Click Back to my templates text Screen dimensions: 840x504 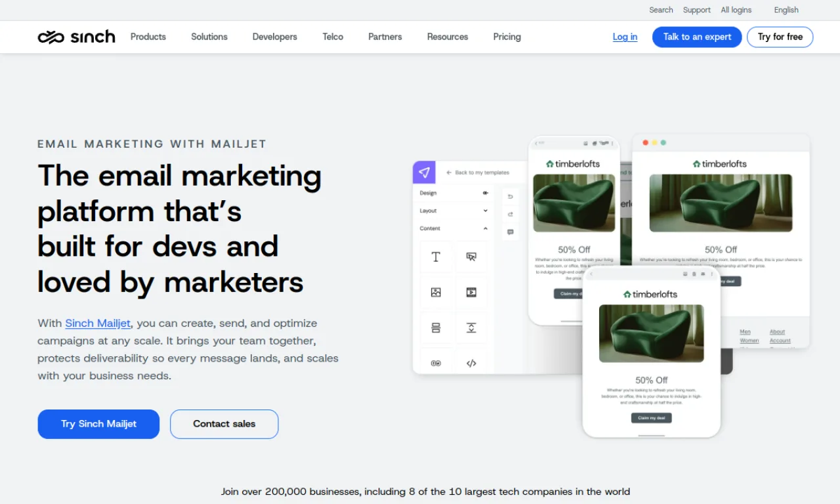[482, 173]
